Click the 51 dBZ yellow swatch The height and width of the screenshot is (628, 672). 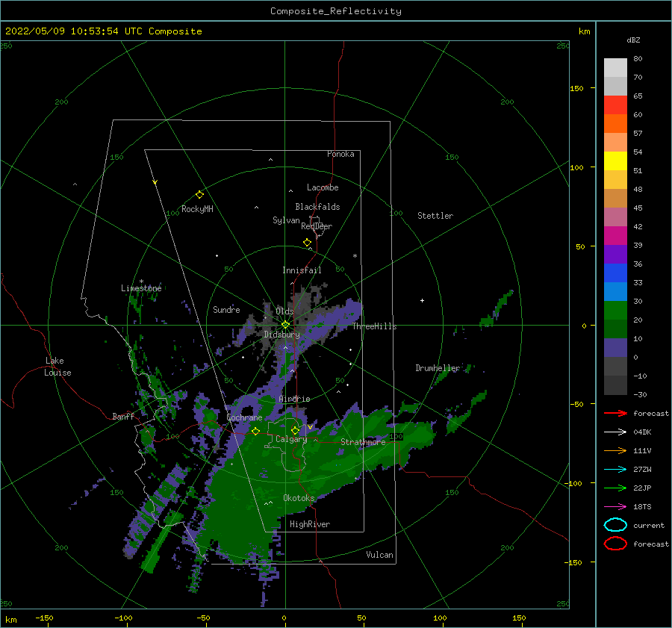coord(615,161)
